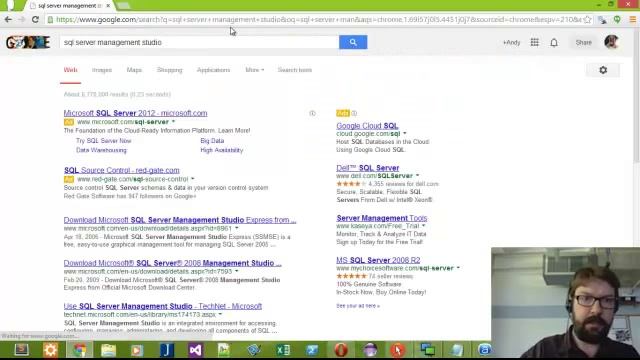Click the Share button
The image size is (640, 360).
tap(583, 42)
